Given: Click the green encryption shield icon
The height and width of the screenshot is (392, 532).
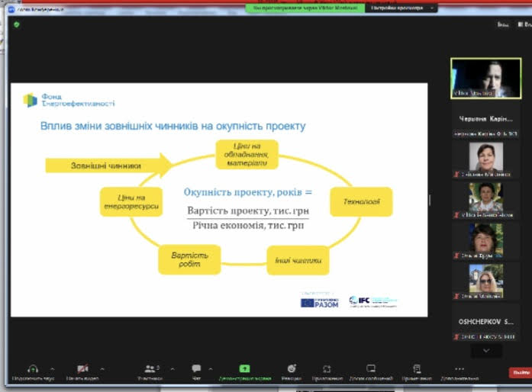Looking at the screenshot, I should pos(16,24).
